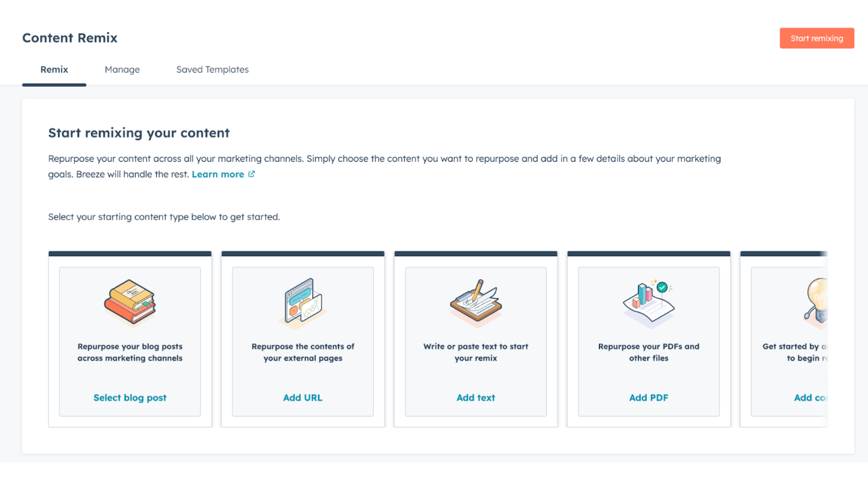Click the PDF chart document icon

tap(649, 302)
